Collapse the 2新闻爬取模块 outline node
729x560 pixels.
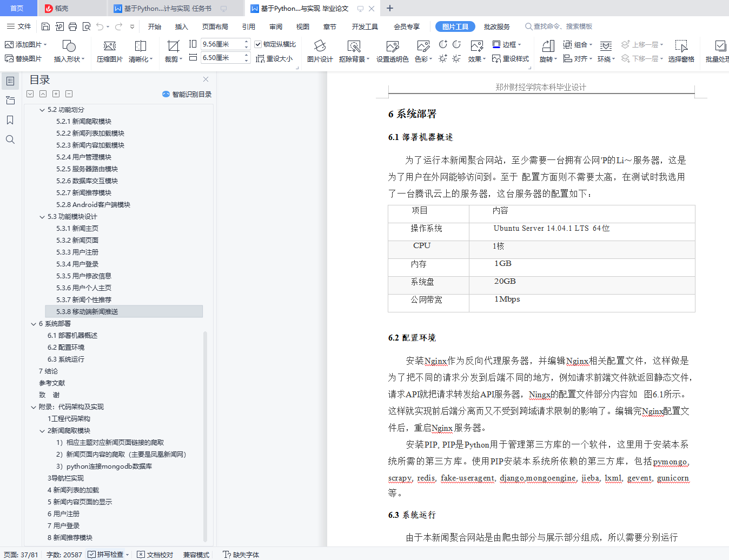click(42, 431)
